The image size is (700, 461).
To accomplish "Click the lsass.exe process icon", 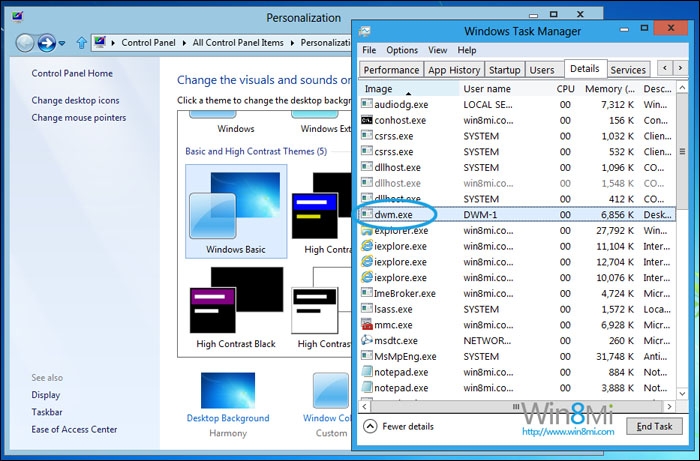I will 367,309.
